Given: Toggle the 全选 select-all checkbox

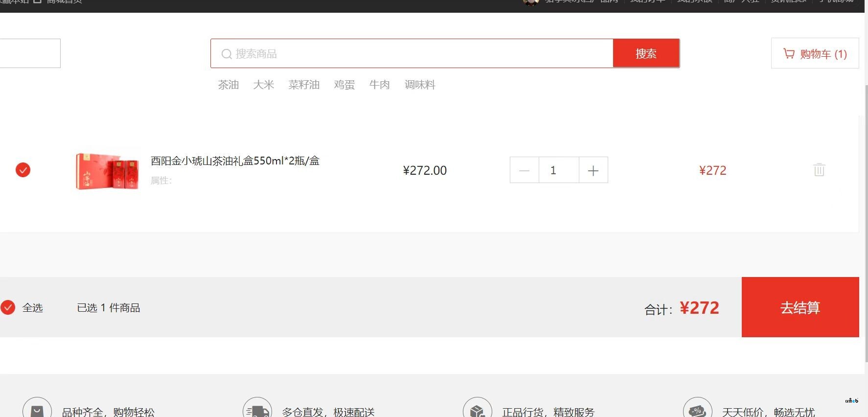Looking at the screenshot, I should 8,307.
